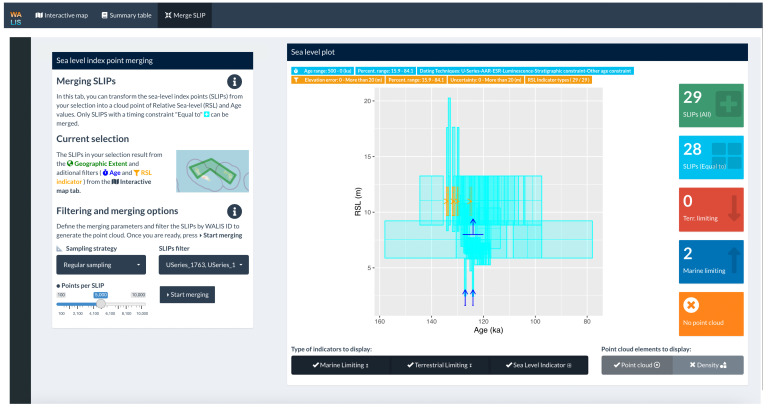Select the Merge SLIP tab
The width and height of the screenshot is (768, 410).
point(185,15)
